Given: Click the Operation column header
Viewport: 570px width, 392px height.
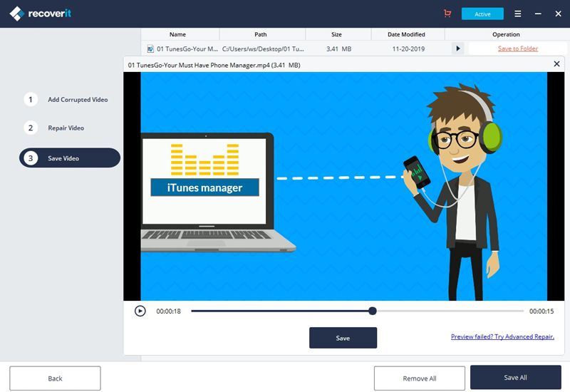Looking at the screenshot, I should click(506, 34).
